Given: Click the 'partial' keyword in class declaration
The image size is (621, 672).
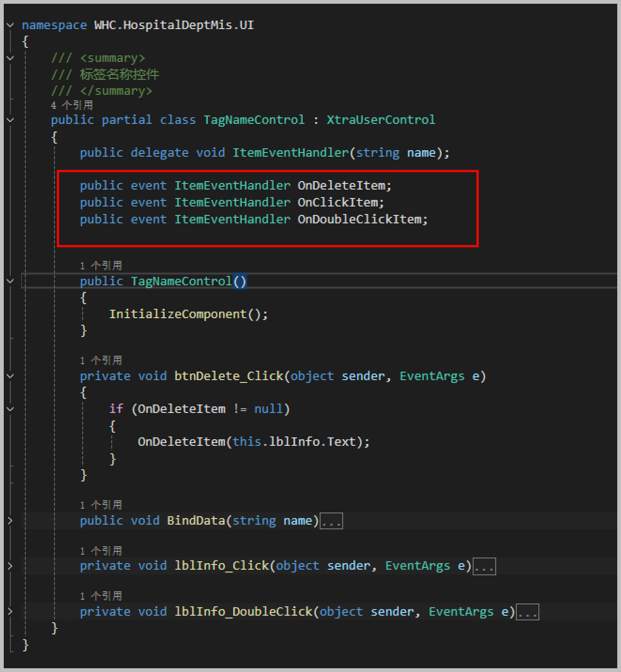Looking at the screenshot, I should click(127, 120).
